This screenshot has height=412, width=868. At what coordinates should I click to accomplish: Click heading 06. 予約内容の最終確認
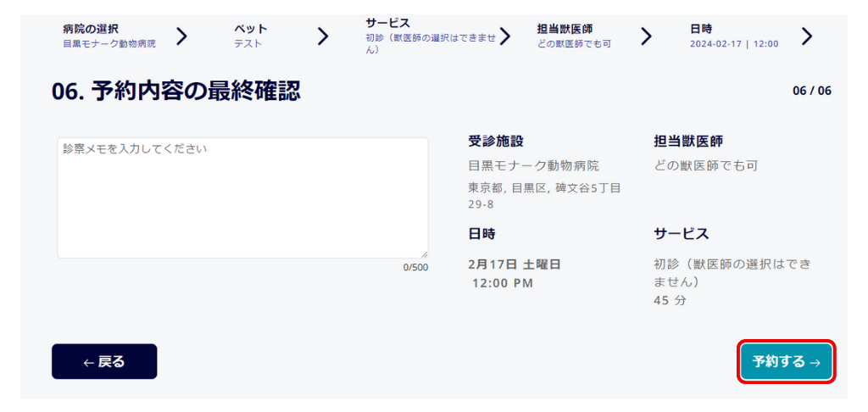coord(176,92)
